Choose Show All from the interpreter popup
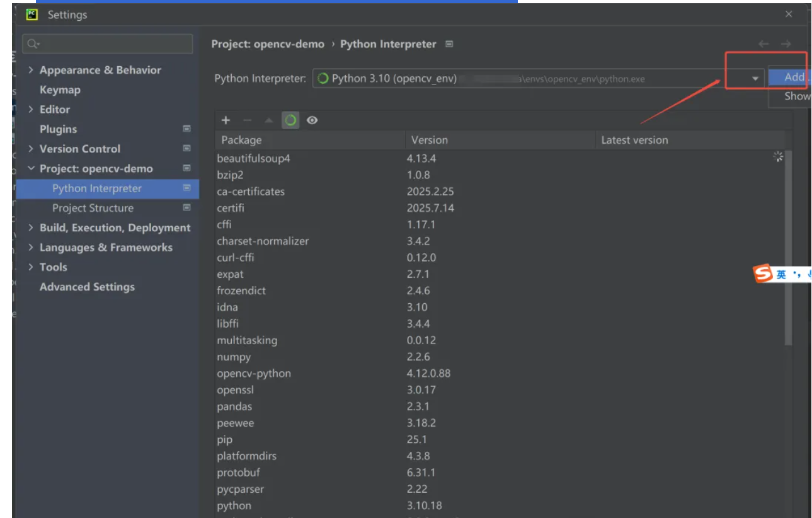This screenshot has height=518, width=812. click(790, 96)
